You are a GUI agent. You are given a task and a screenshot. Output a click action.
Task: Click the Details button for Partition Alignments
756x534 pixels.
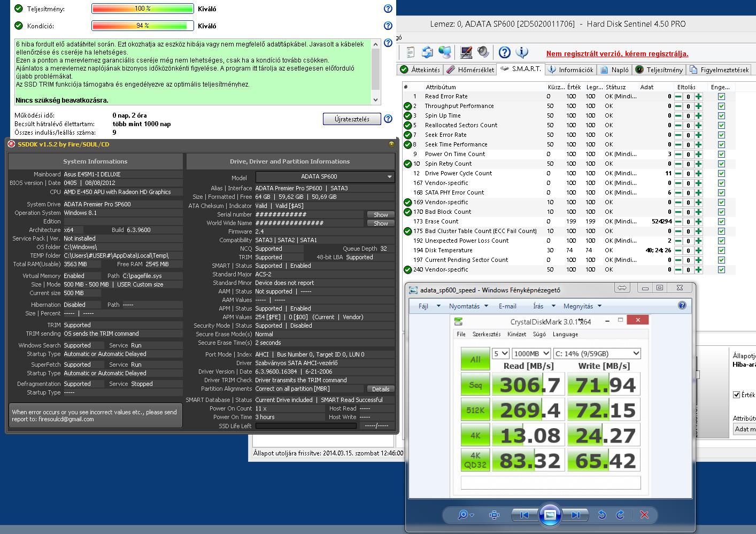(381, 389)
